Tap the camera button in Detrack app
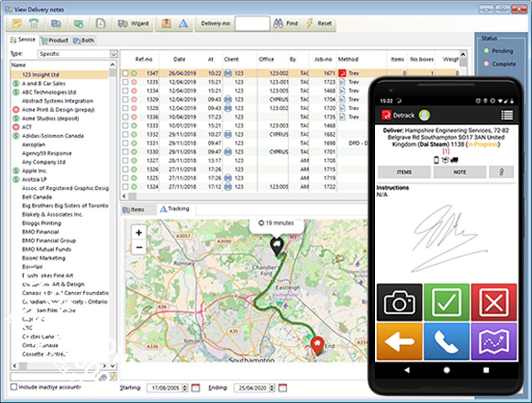 coord(399,302)
